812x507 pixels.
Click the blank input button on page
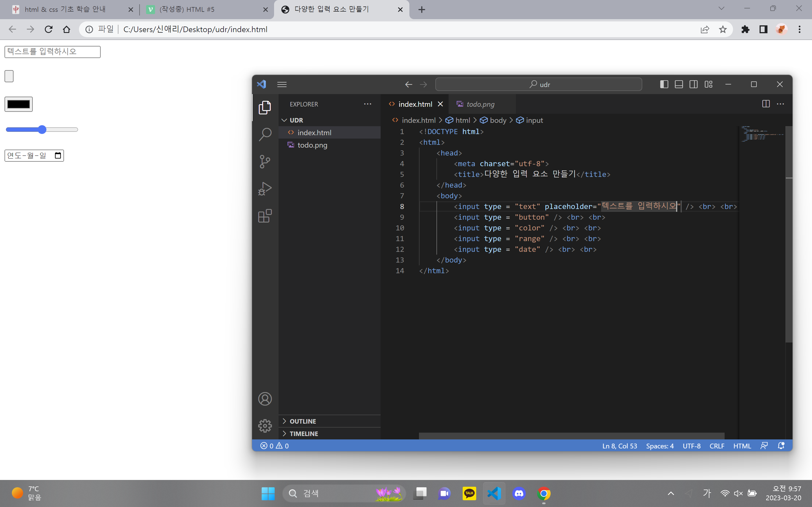tap(9, 76)
